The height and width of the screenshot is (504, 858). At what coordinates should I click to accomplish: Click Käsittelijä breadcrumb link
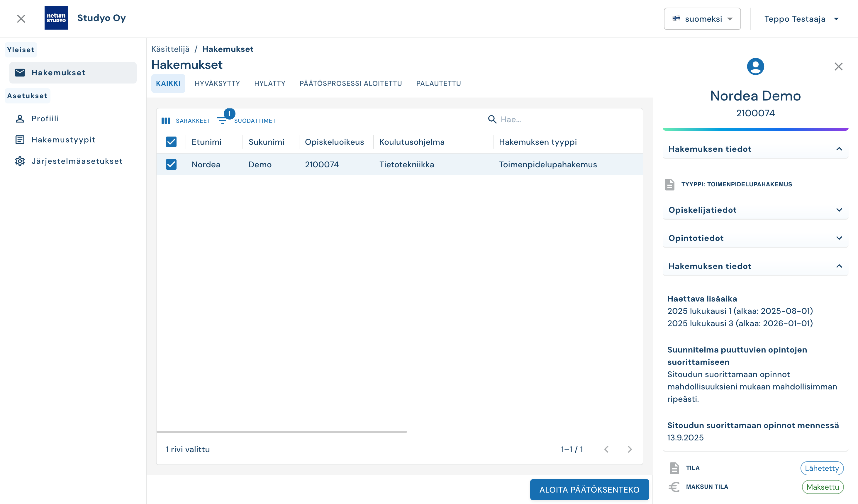tap(170, 49)
